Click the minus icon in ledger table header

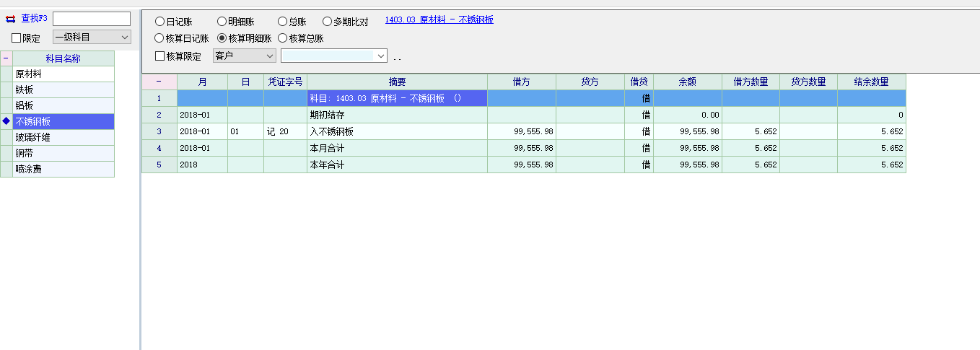159,82
